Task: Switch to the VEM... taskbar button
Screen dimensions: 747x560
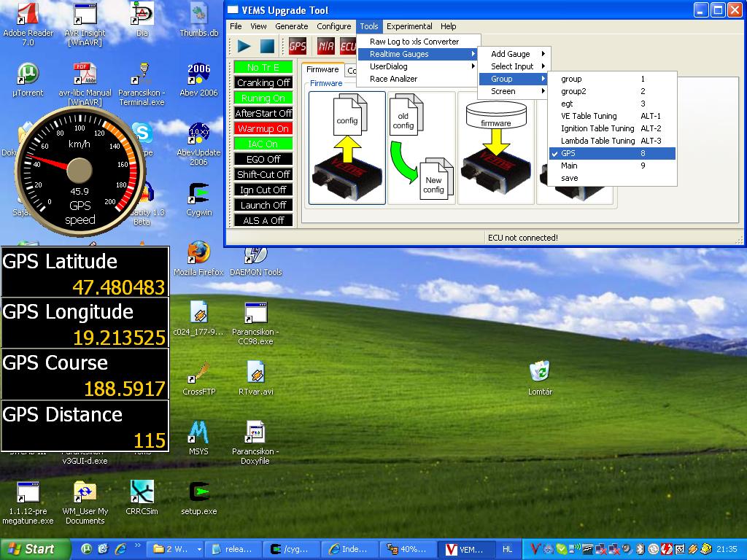Action: [x=465, y=549]
